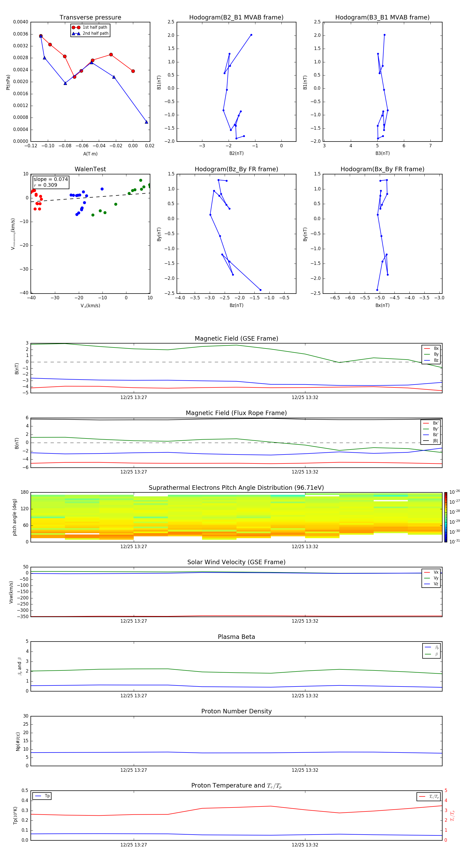Click the "Proton Temperature and Te/Tp" title
The image size is (473, 868).
(x=236, y=786)
